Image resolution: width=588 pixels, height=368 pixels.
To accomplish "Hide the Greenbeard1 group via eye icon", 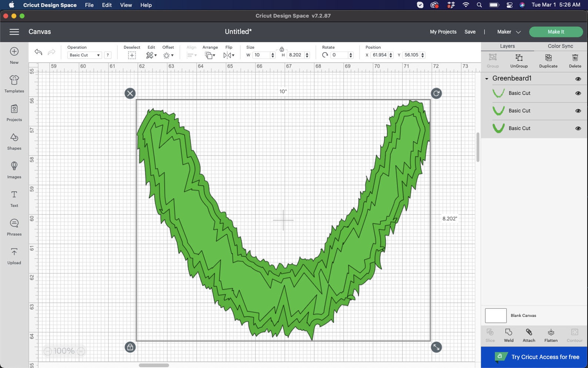I will (578, 79).
